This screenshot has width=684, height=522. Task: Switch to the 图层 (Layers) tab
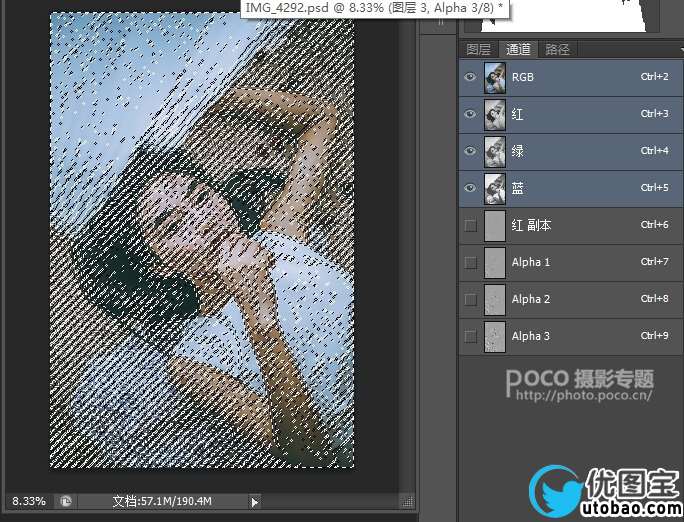[x=479, y=49]
